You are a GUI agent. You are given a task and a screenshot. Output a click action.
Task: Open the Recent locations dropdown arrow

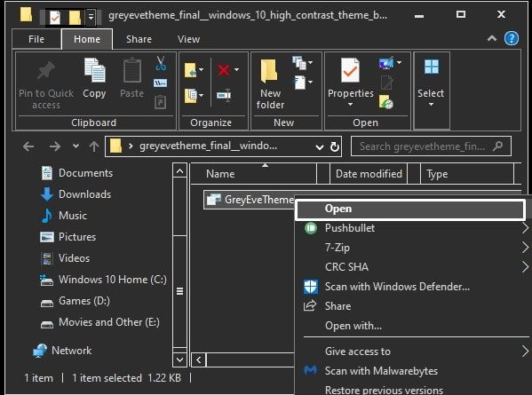[x=75, y=146]
